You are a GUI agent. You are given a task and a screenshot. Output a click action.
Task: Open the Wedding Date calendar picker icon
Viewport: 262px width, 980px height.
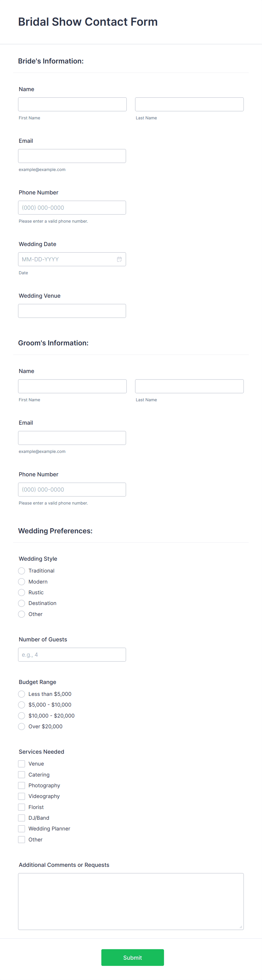point(119,259)
